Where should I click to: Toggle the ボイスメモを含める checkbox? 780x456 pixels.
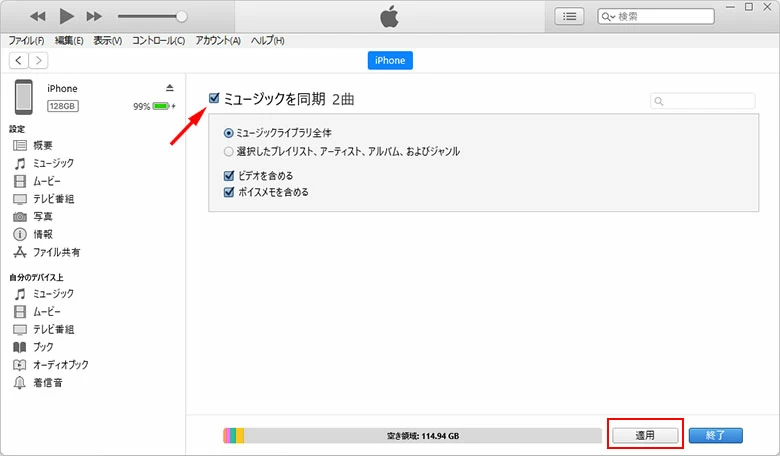point(229,191)
